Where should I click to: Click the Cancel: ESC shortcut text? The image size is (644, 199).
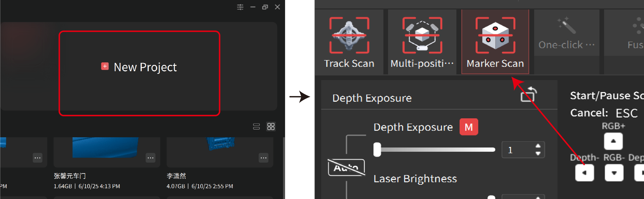tap(604, 113)
